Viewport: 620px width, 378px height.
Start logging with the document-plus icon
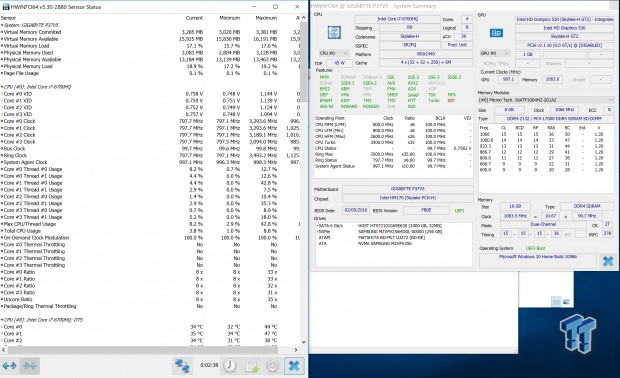[252, 366]
